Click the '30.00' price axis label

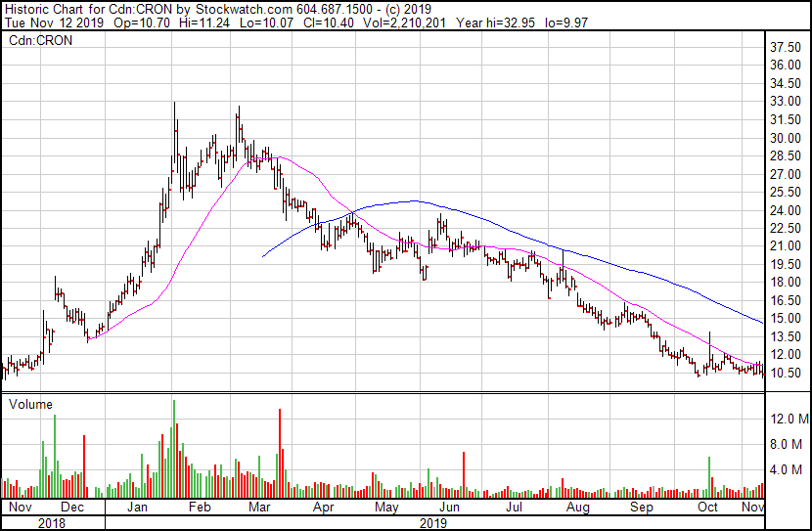(x=786, y=138)
